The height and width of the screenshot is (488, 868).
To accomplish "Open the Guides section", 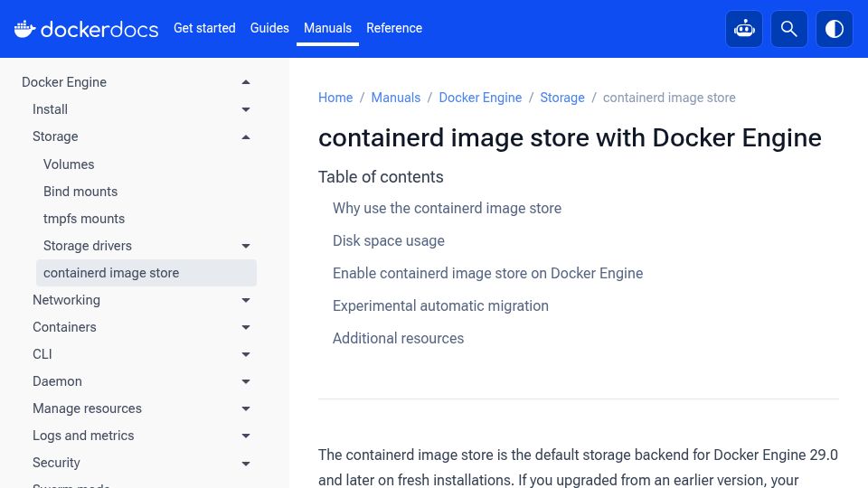I will click(x=269, y=28).
